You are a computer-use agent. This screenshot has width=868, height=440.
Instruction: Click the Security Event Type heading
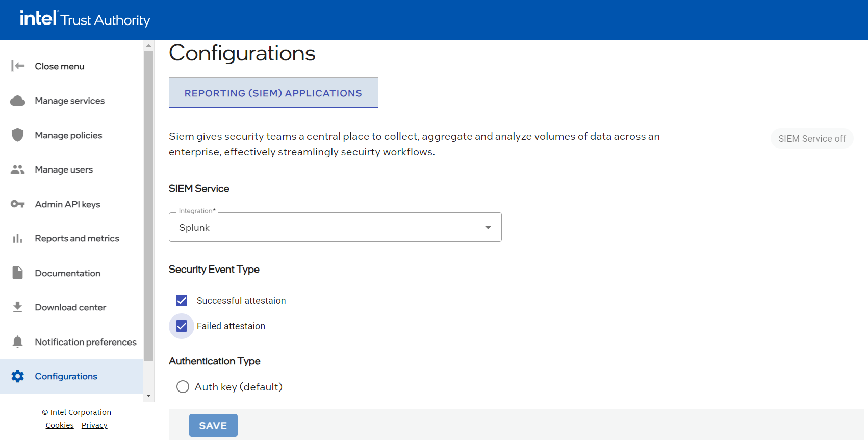[x=214, y=269]
